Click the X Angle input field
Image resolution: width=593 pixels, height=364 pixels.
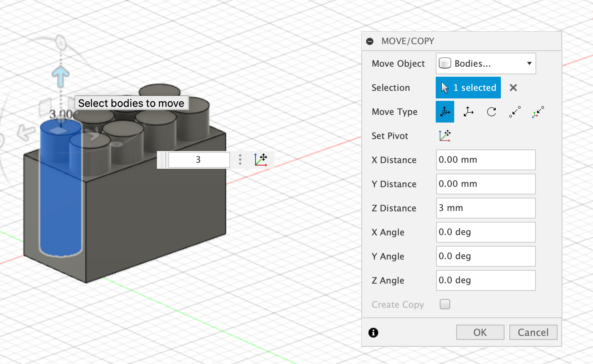coord(486,232)
